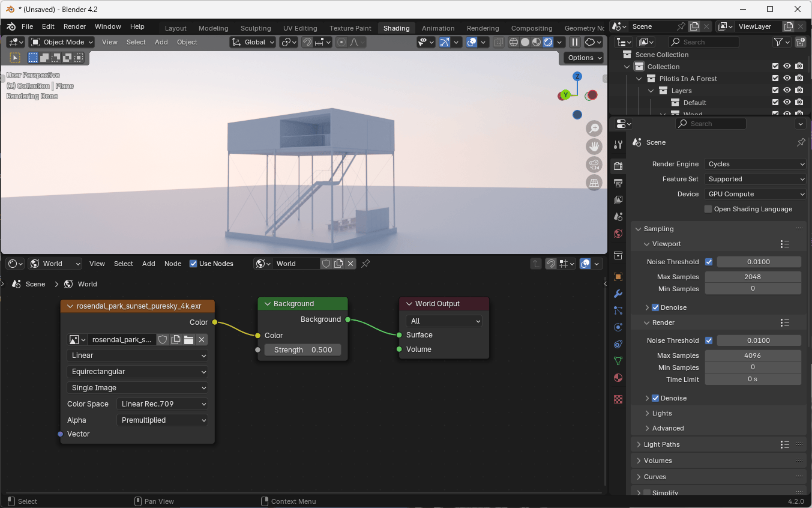Image resolution: width=812 pixels, height=508 pixels.
Task: Unlink the image from texture node
Action: point(202,340)
